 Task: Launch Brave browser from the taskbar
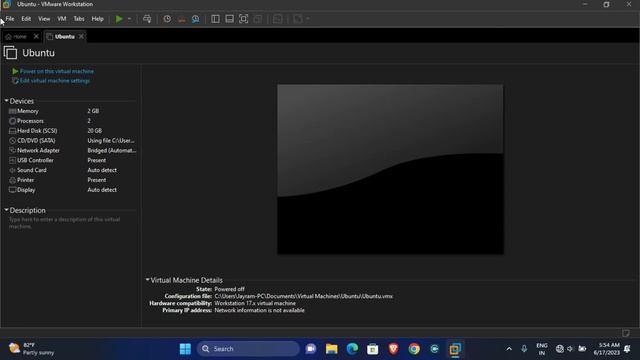(x=393, y=349)
